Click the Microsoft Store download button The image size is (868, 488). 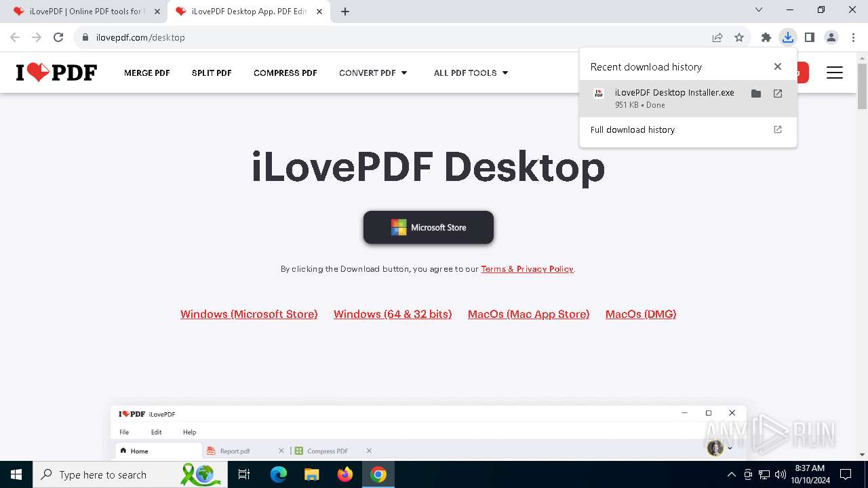pyautogui.click(x=429, y=227)
